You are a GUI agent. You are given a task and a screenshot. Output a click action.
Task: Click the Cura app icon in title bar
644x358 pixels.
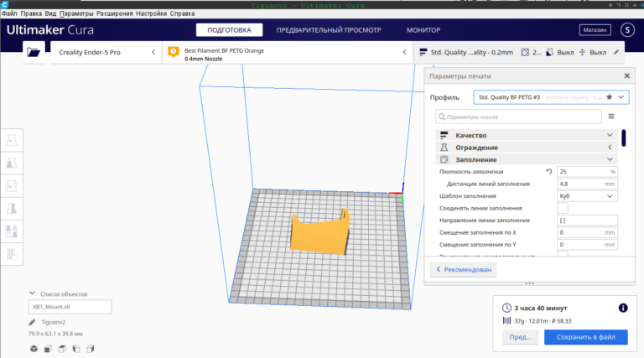point(4,4)
